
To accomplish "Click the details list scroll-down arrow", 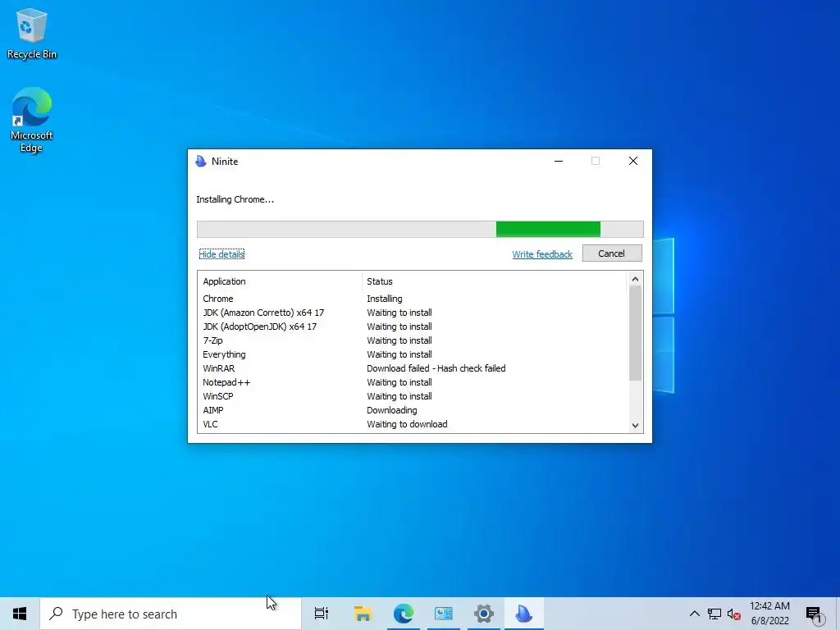I will click(x=636, y=426).
